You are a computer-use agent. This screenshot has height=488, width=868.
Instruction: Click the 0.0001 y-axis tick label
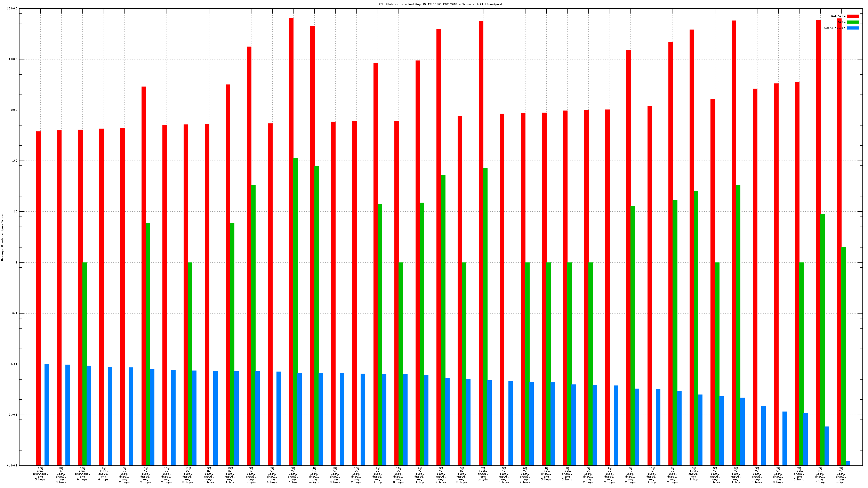point(12,465)
